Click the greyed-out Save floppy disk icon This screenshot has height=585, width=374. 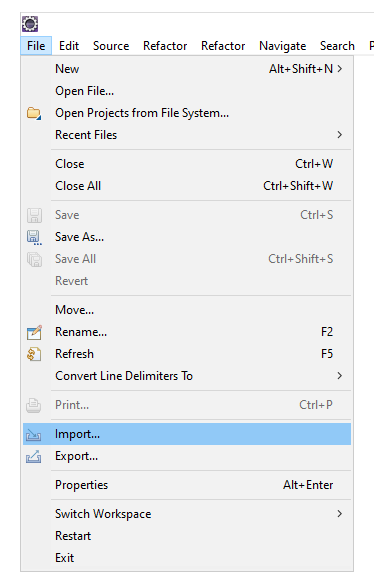click(34, 215)
